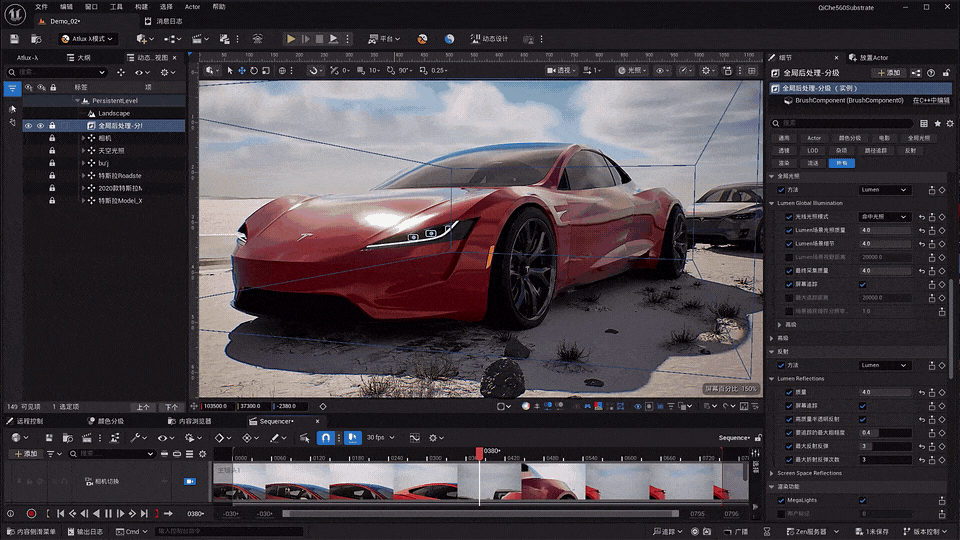Expand the 天空光照 folder in outliner
This screenshot has width=960, height=540.
click(x=83, y=151)
